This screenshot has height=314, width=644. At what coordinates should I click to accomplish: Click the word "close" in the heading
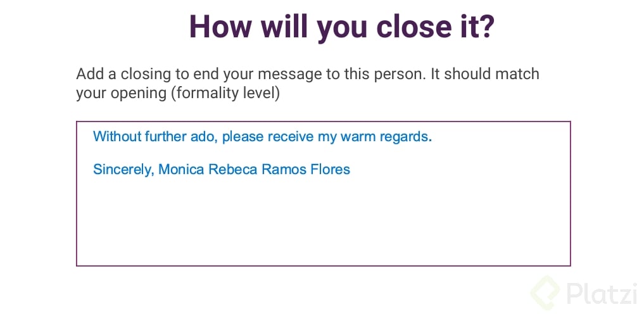tap(415, 26)
